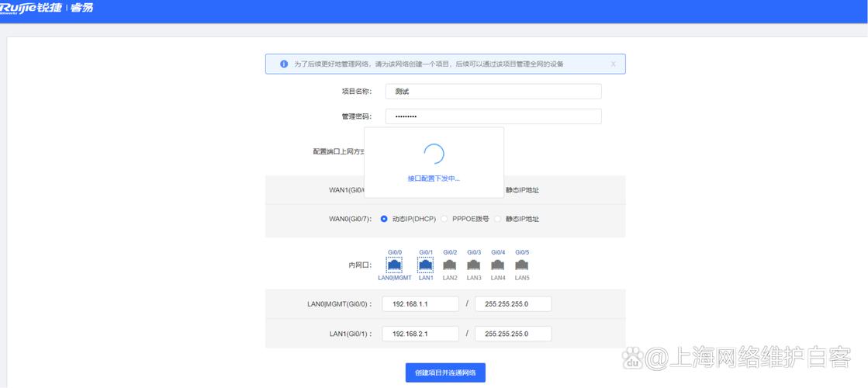The image size is (868, 388).
Task: Edit LAN1(Gi0/1) subnet mask field
Action: (514, 334)
